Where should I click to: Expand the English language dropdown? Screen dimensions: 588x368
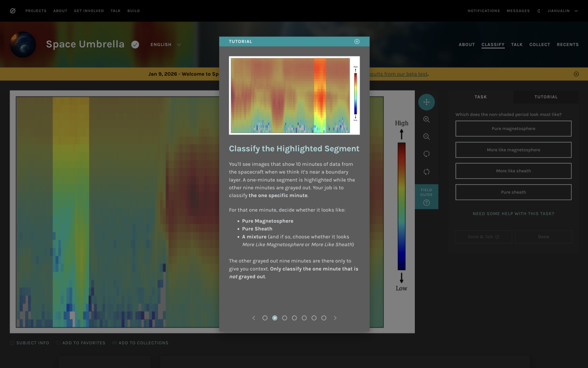pyautogui.click(x=166, y=45)
